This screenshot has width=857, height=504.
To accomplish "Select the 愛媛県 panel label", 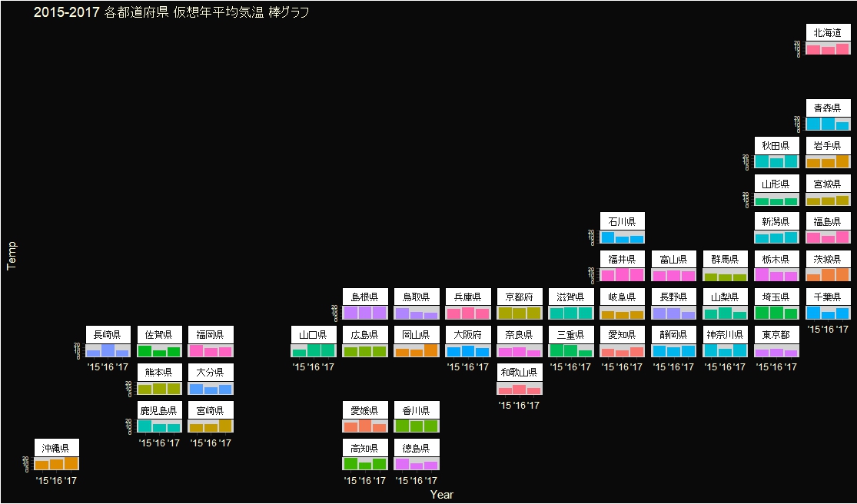I will pos(365,410).
